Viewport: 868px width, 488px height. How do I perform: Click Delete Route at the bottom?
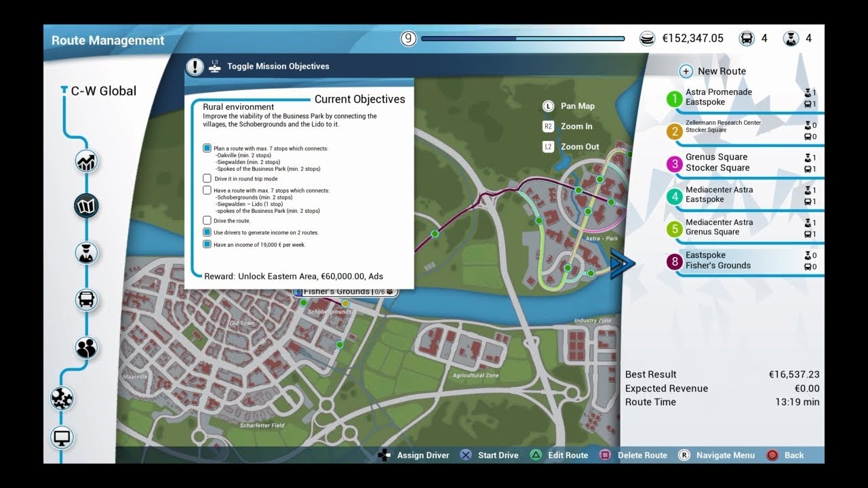point(642,455)
